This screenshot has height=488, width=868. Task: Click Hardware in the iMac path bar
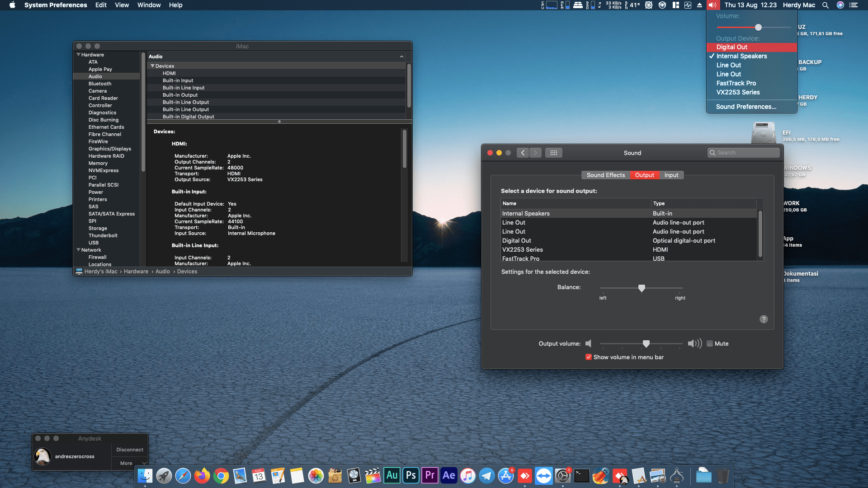click(x=136, y=272)
